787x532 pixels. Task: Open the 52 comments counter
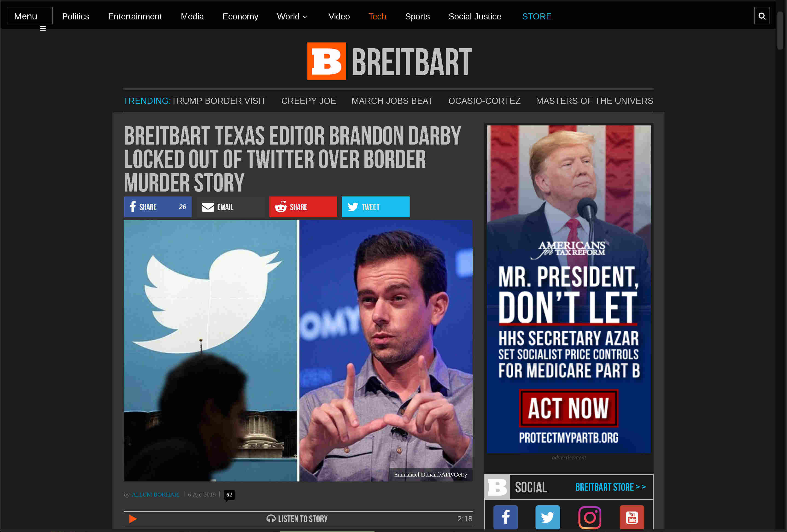[229, 495]
